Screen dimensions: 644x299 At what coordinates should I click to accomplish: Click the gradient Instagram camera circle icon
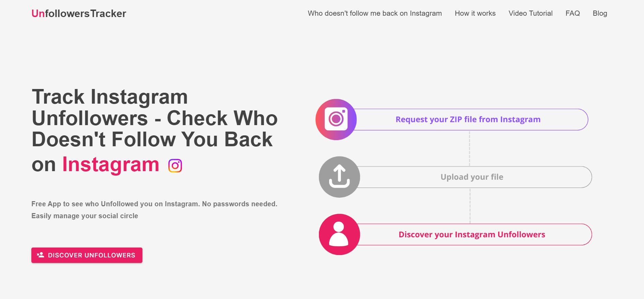click(336, 119)
